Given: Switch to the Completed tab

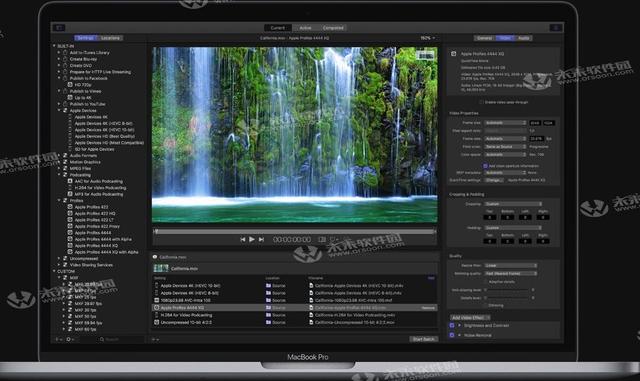Looking at the screenshot, I should 333,28.
